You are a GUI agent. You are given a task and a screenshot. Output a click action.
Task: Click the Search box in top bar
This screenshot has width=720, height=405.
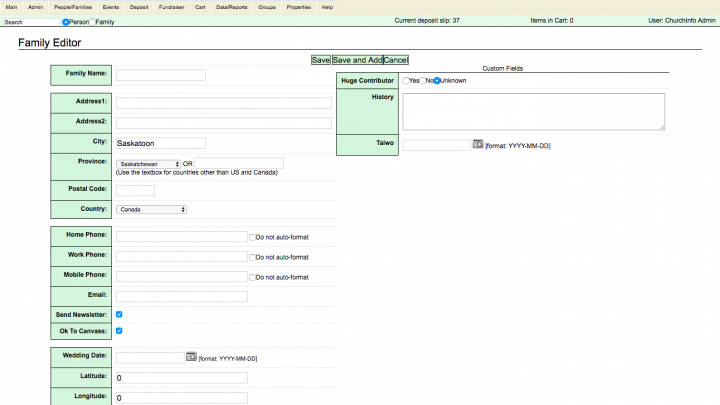(x=30, y=21)
